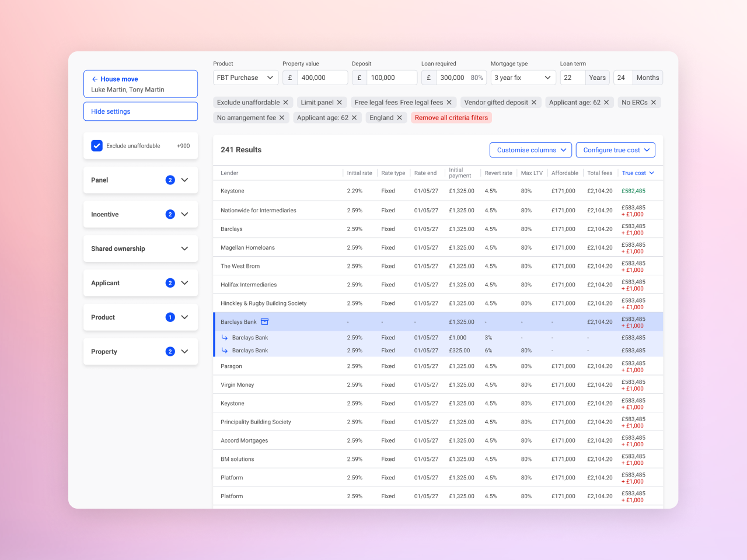The height and width of the screenshot is (560, 747).
Task: Remove the England criteria filter
Action: coord(400,117)
